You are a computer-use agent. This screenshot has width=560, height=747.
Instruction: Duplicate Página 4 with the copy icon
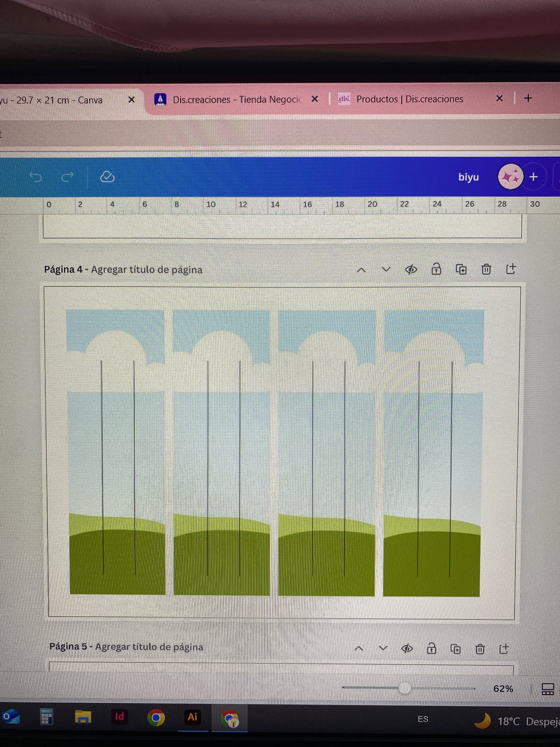click(461, 269)
